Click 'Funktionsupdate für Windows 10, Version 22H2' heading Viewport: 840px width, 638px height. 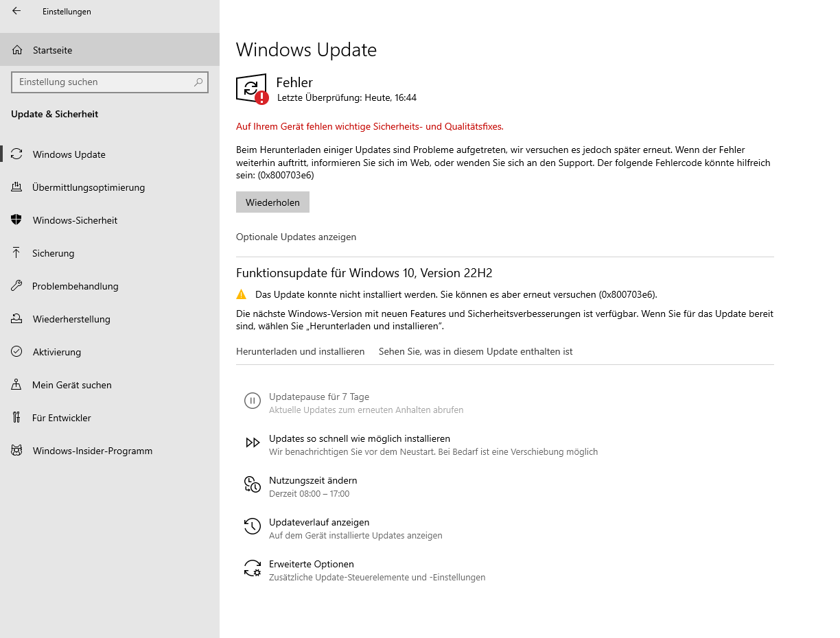click(x=364, y=273)
